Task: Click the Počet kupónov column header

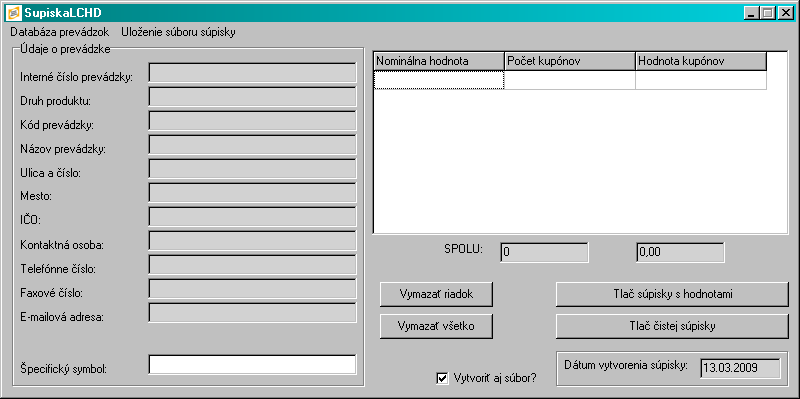Action: tap(570, 61)
